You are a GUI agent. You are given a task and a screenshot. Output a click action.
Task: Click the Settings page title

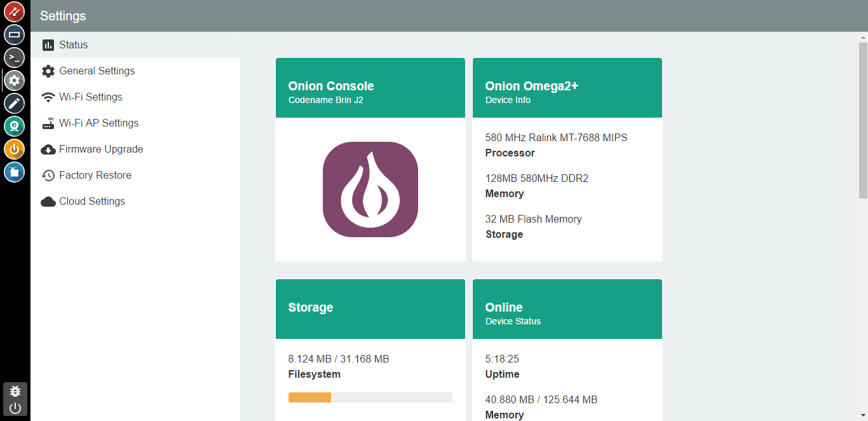[63, 16]
